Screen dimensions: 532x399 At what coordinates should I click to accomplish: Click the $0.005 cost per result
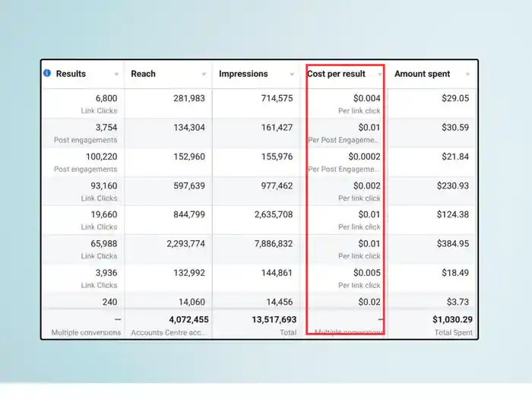point(367,273)
